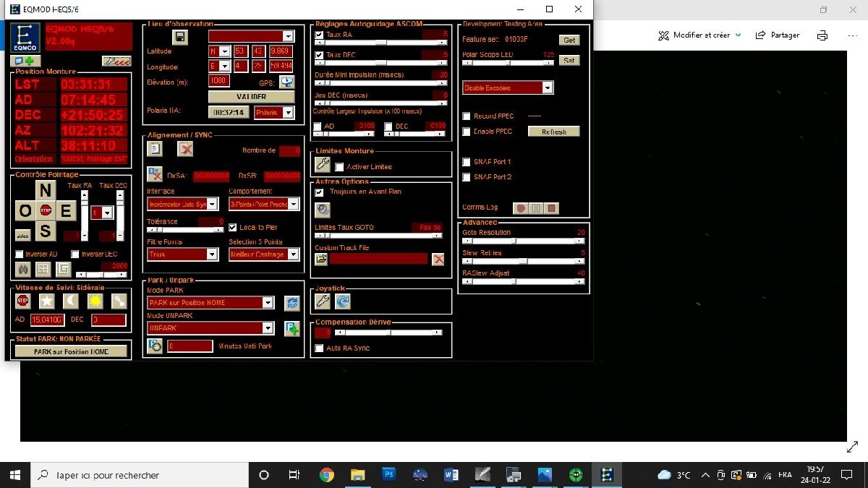Image resolution: width=868 pixels, height=488 pixels.
Task: Open the GPS acquisition icon
Action: tap(286, 82)
